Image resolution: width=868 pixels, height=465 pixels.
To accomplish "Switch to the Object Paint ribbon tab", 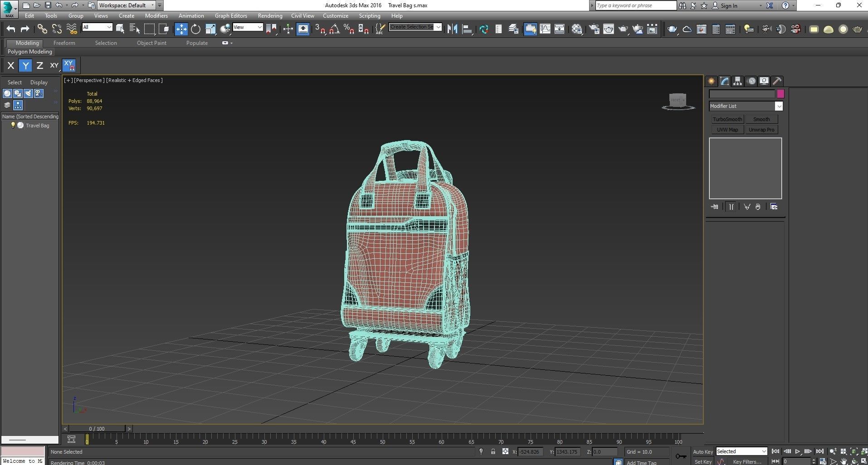I will [151, 43].
